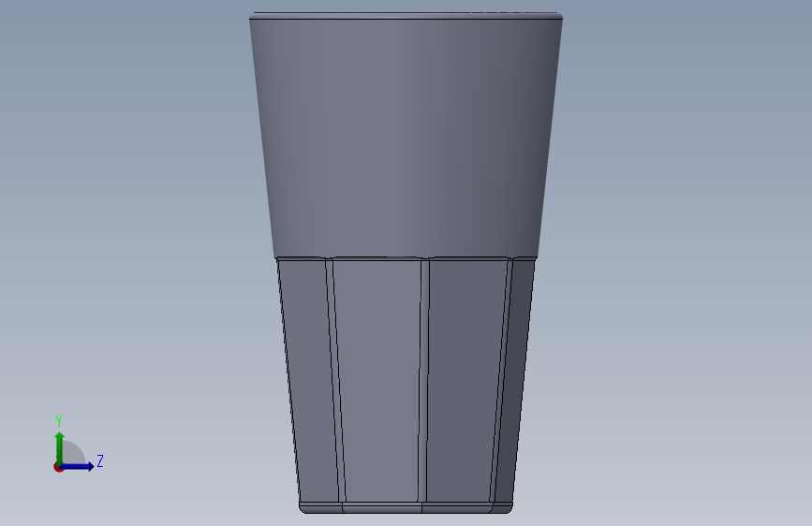Select the leftmost facet on lower cup body
The height and width of the screenshot is (526, 812).
point(307,379)
